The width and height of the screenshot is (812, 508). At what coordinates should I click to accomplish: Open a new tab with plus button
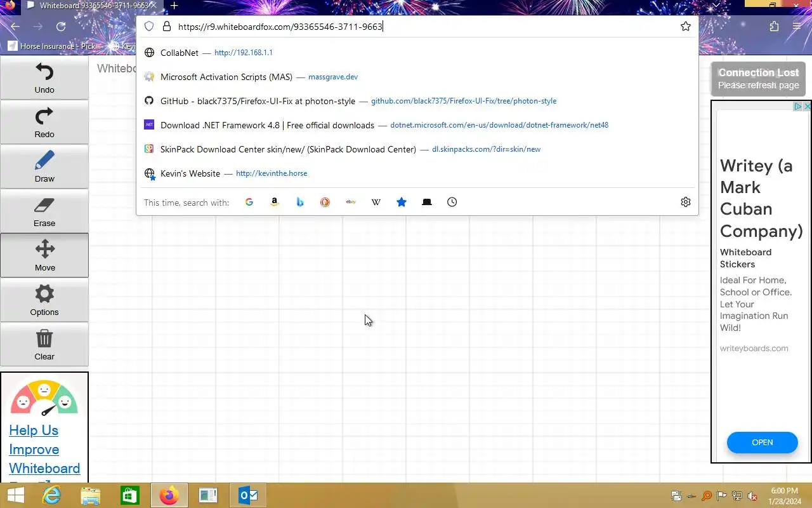tap(174, 6)
